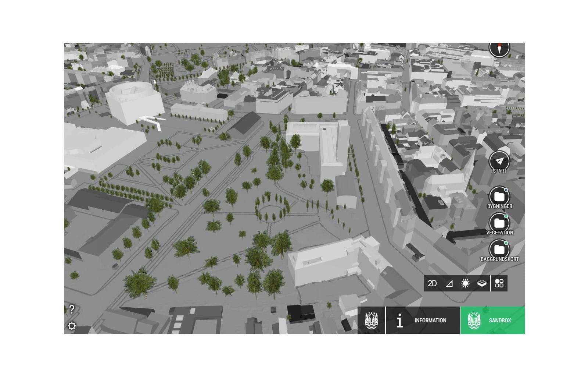Click the circular ring of trees in park

(x=272, y=211)
